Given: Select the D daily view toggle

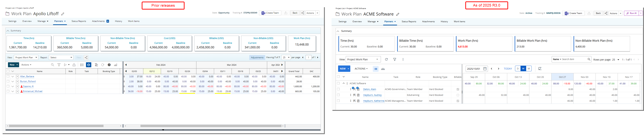Looking at the screenshot, I should coord(518,69).
